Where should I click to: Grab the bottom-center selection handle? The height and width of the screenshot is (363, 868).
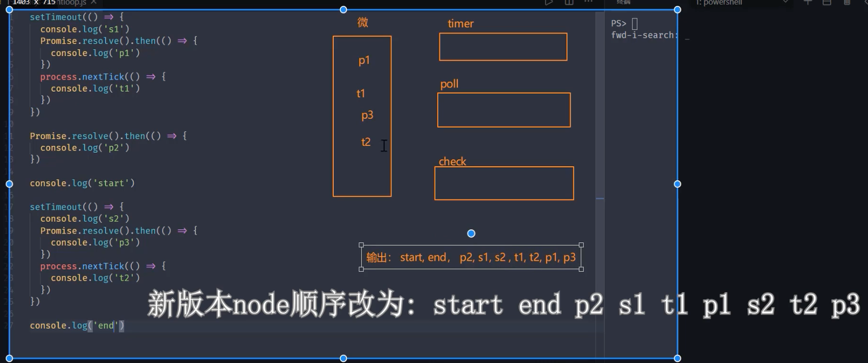click(343, 358)
